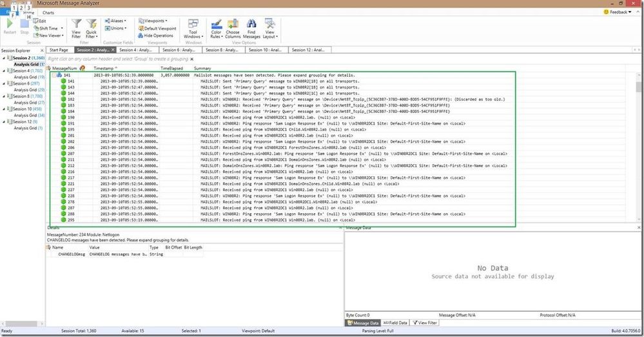Screen dimensions: 644x337
Task: Click the green Restart session icon
Action: (10, 24)
